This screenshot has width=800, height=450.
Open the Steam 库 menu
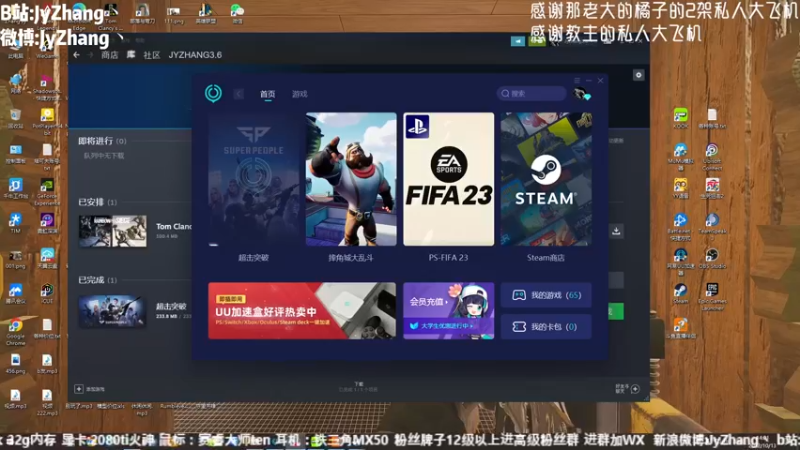131,55
